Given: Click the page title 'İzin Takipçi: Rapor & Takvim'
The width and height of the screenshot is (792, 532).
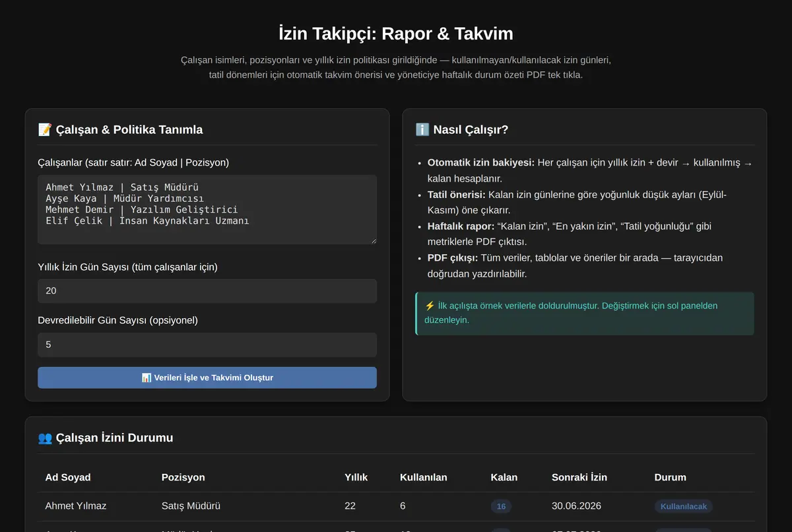Looking at the screenshot, I should [x=396, y=34].
